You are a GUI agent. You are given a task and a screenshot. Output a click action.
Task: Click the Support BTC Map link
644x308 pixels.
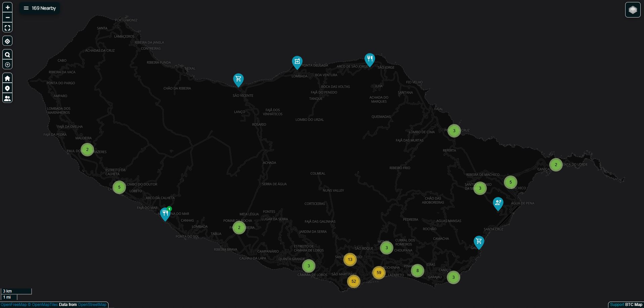tap(626, 305)
